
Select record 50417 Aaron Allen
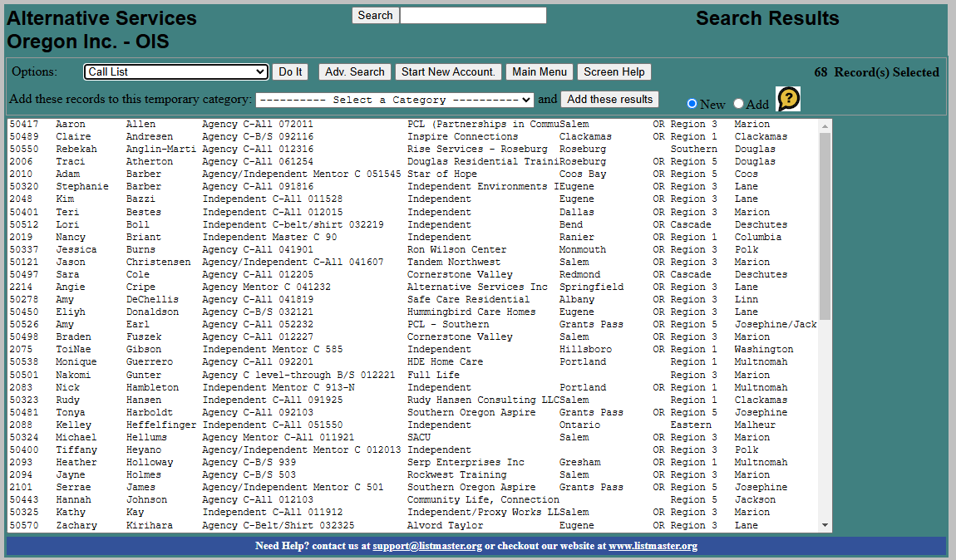click(x=413, y=125)
